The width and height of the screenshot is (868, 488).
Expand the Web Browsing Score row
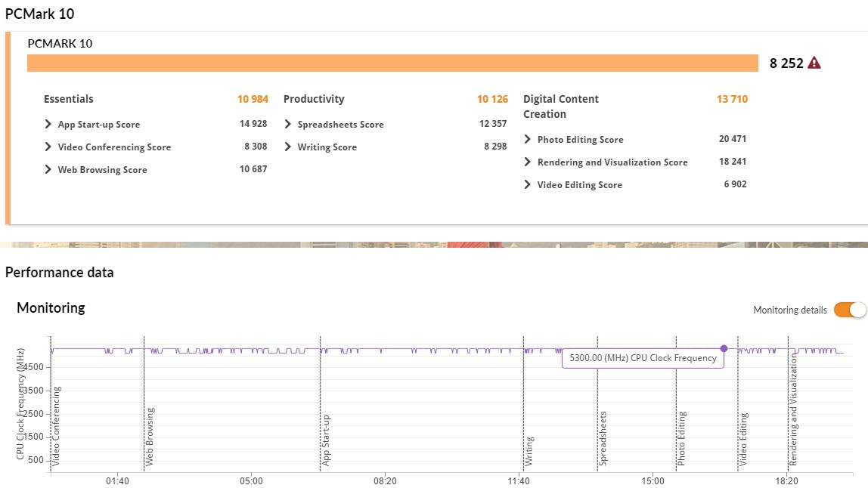click(48, 169)
